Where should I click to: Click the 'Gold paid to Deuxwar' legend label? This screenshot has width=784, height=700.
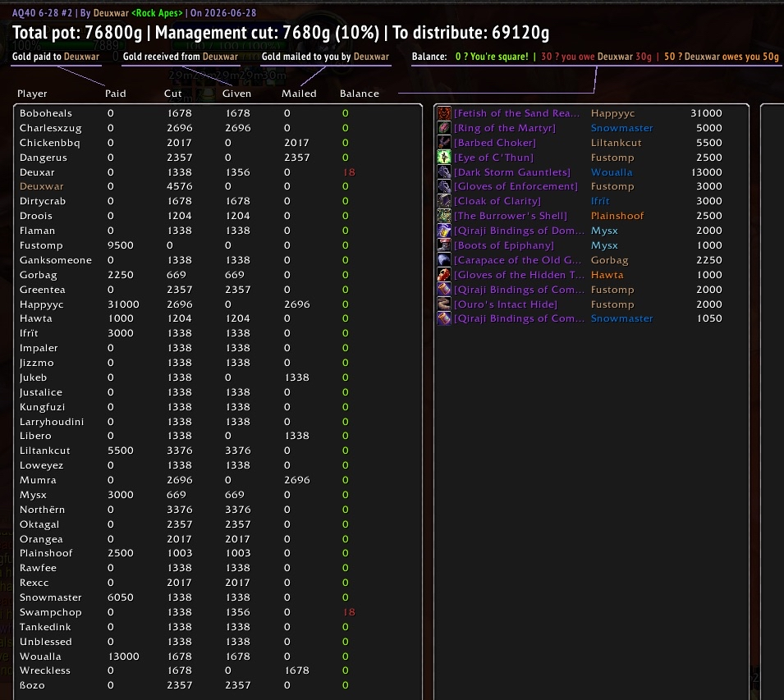[56, 57]
